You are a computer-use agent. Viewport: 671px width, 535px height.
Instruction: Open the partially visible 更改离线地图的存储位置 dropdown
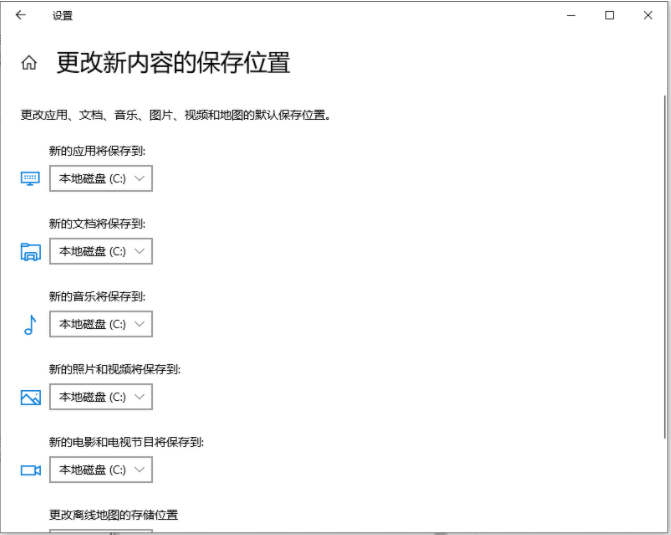[x=101, y=531]
